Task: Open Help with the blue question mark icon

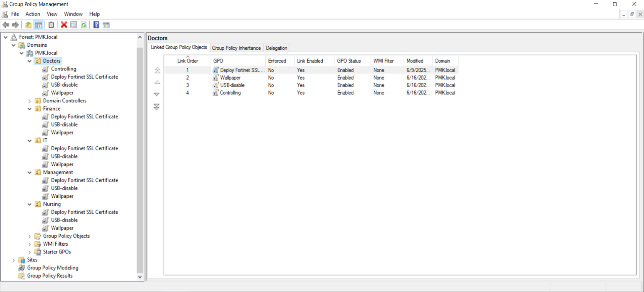Action: tap(96, 25)
